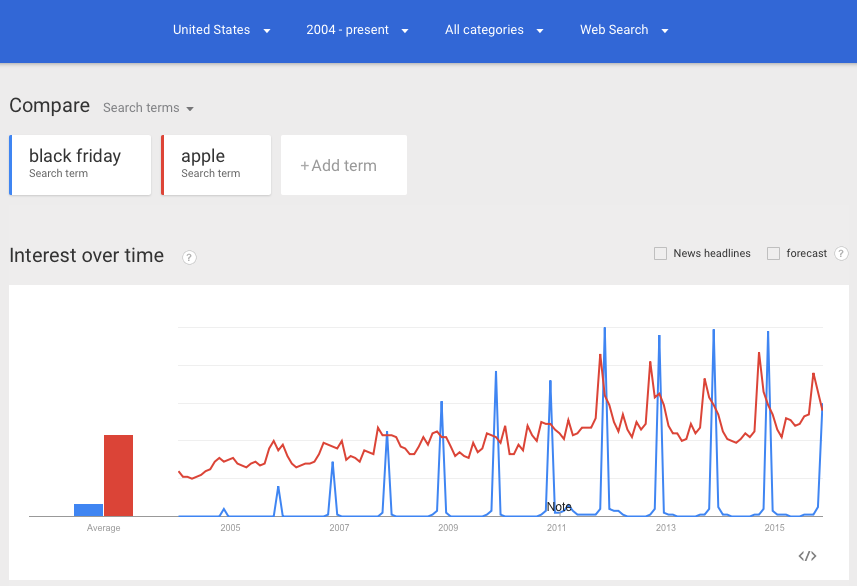Screen dimensions: 857x586
Task: Click the red color stripe on apple card
Action: point(162,165)
